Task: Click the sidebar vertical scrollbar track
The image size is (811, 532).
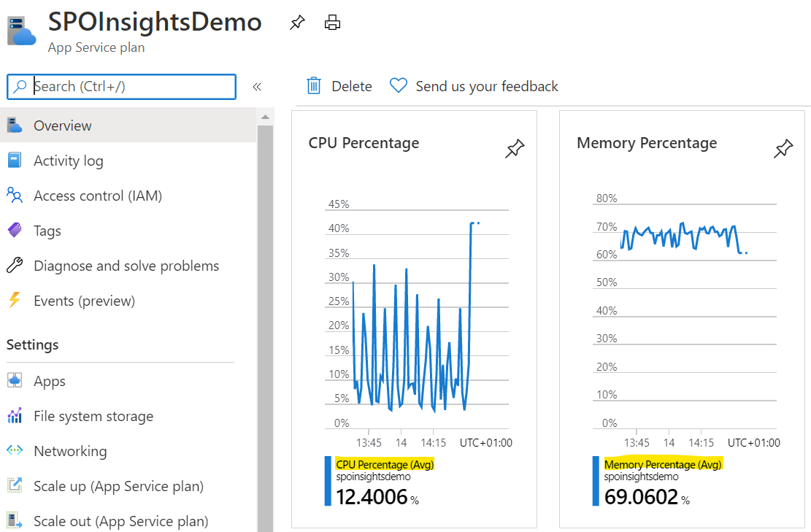Action: click(265, 328)
